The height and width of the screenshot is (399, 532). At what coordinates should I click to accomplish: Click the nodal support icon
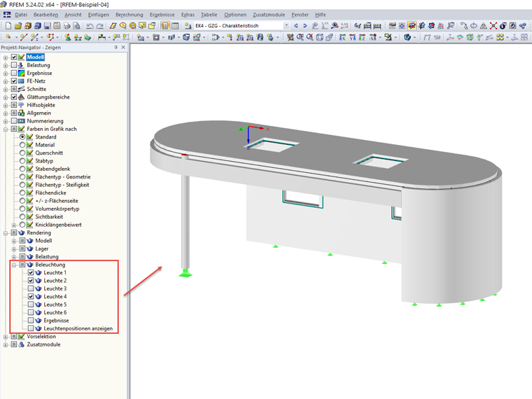pos(68,37)
